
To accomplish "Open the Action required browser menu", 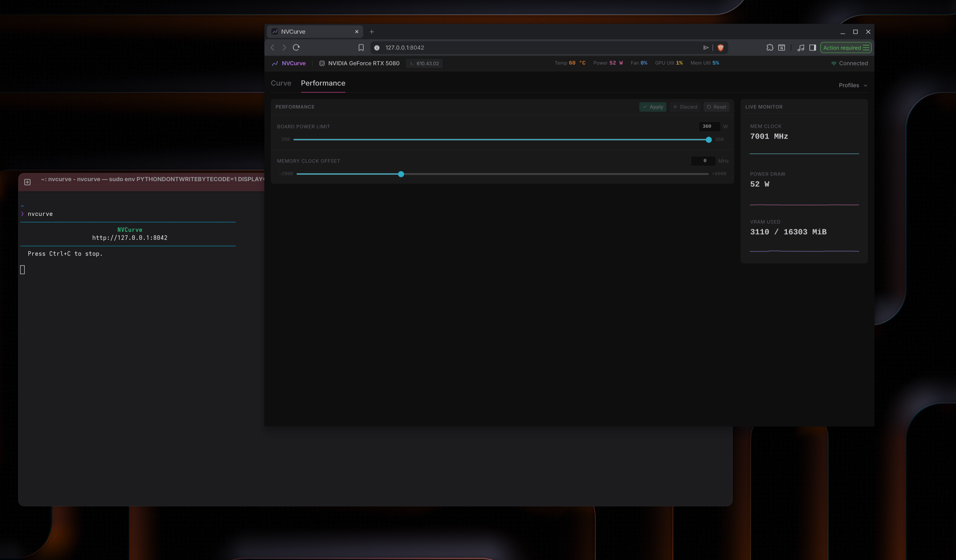I will (x=845, y=48).
